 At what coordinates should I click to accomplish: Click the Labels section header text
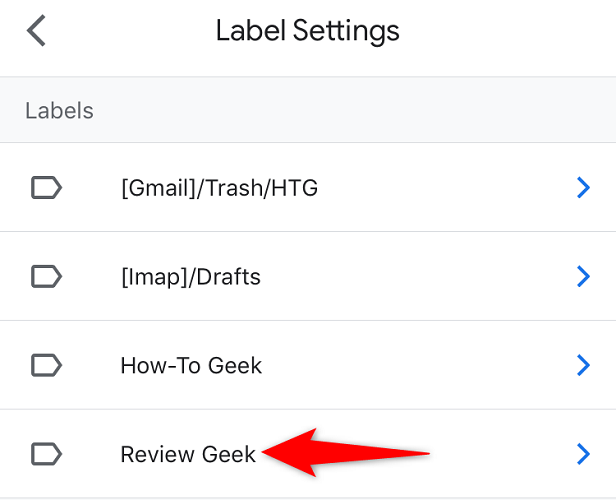point(59,110)
